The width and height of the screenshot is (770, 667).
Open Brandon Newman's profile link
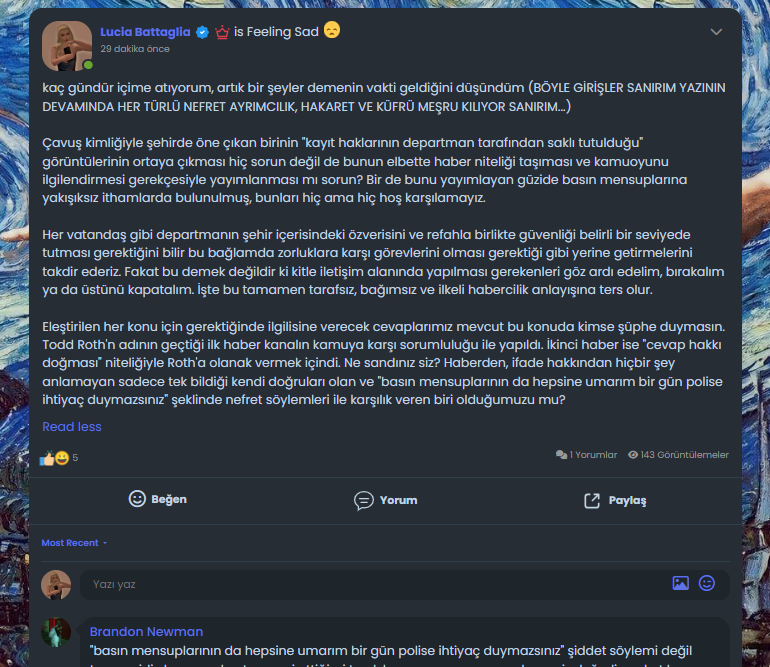146,632
